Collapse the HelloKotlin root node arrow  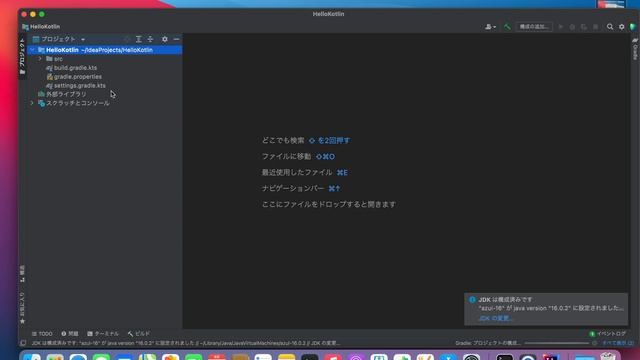coord(32,50)
